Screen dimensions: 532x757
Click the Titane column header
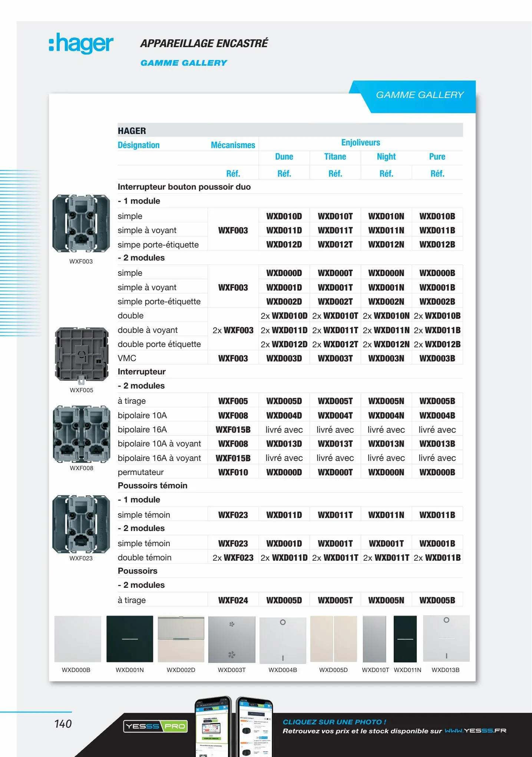[x=335, y=157]
